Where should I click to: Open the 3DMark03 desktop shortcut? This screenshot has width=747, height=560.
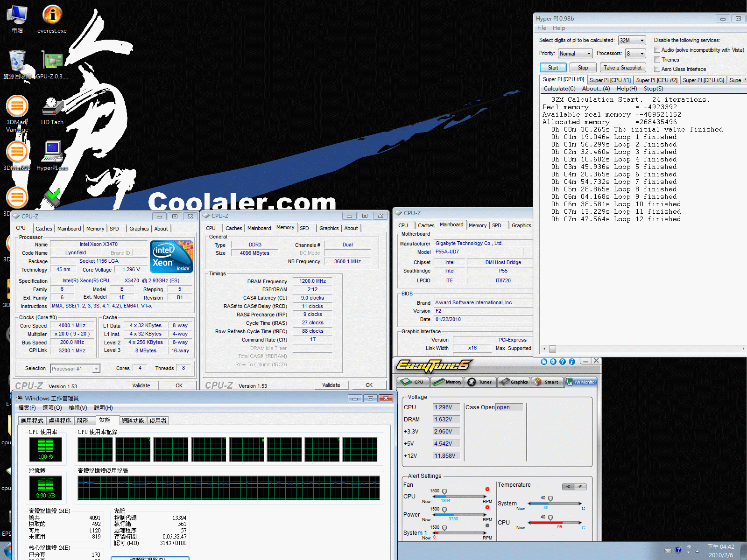17,156
